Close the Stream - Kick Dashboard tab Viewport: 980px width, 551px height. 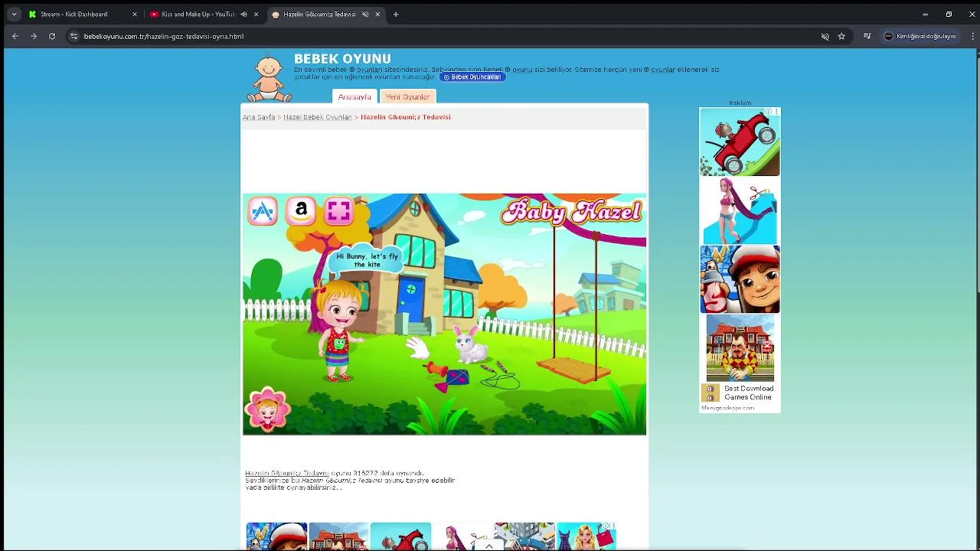pyautogui.click(x=135, y=14)
